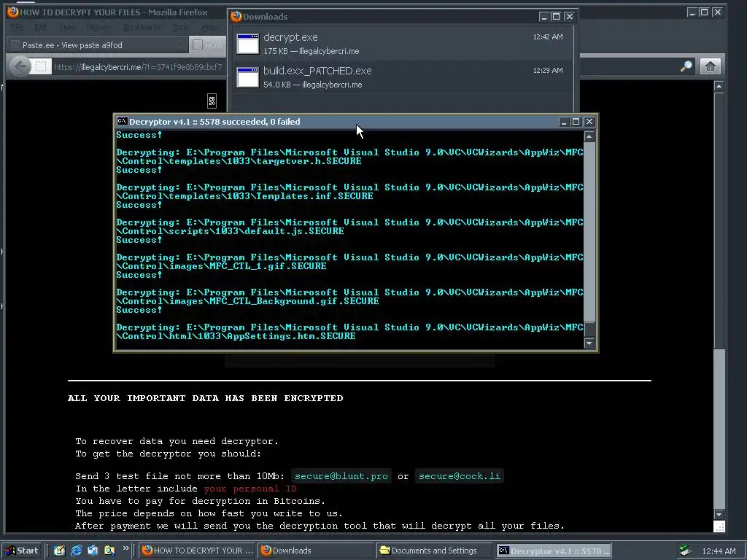Click the magnifier quick launch icon

(x=109, y=551)
